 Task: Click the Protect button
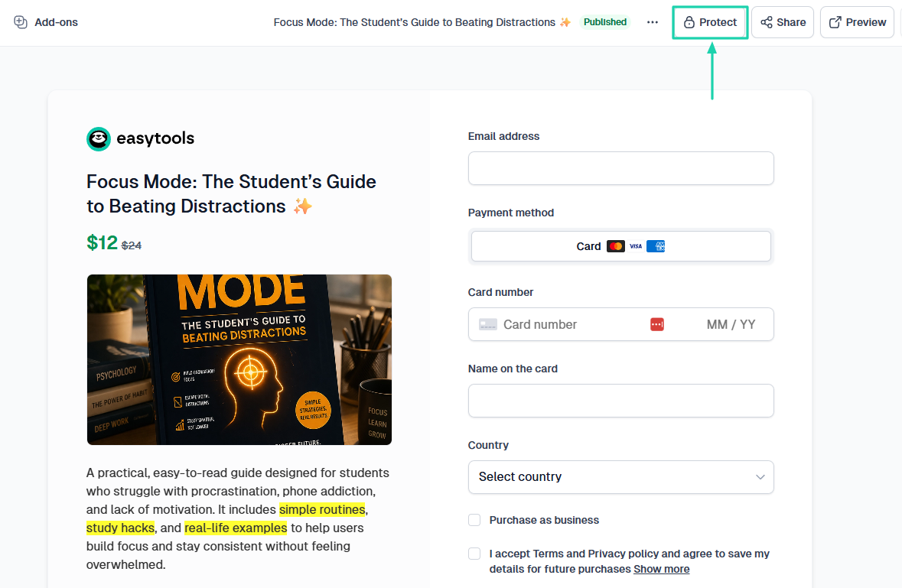[x=711, y=22]
